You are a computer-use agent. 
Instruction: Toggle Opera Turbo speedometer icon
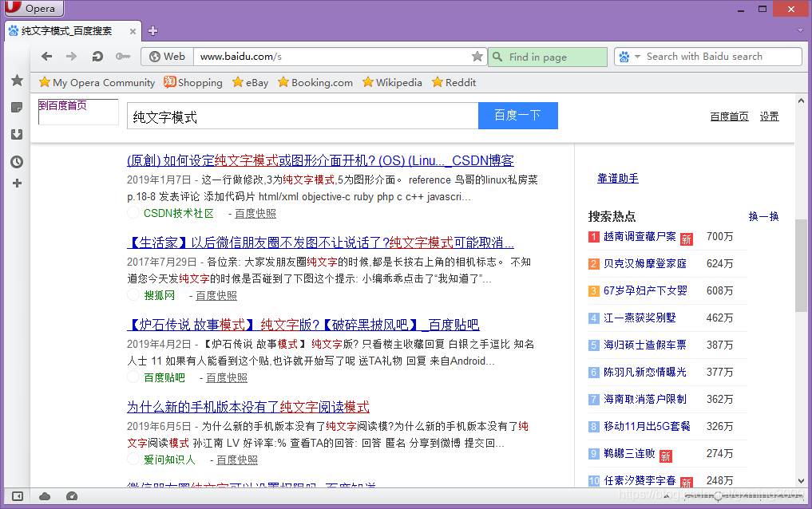(x=72, y=496)
